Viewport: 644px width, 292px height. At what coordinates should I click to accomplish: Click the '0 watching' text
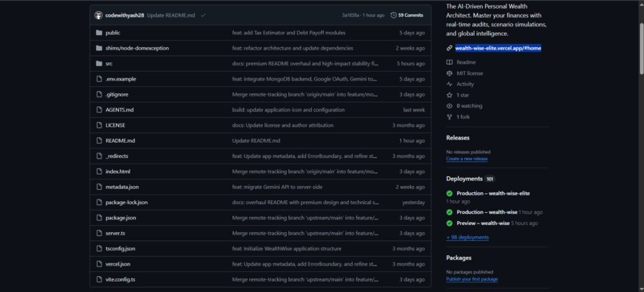[x=469, y=106]
